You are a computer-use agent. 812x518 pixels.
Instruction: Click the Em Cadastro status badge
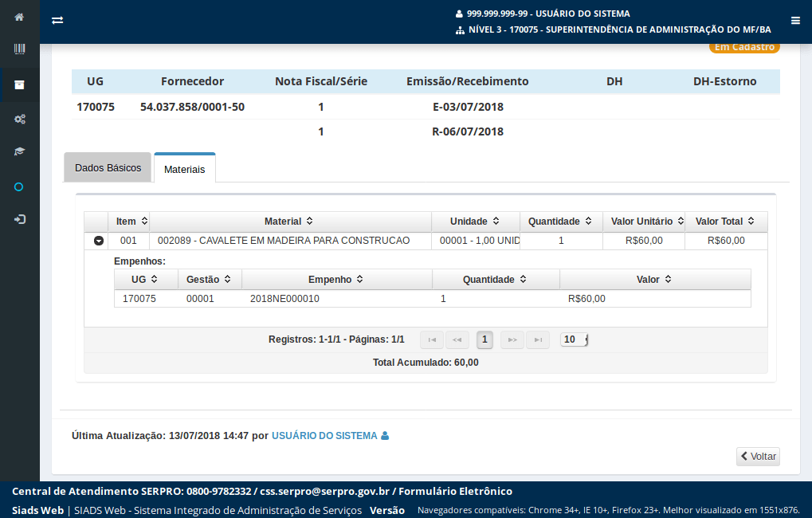tap(744, 47)
